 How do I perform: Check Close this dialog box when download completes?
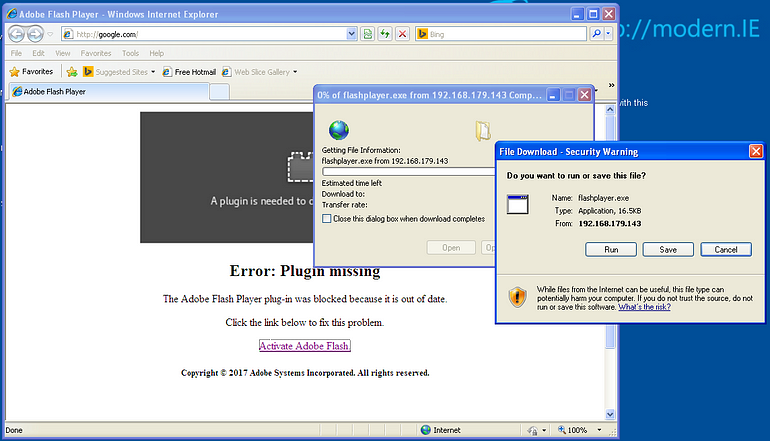pyautogui.click(x=327, y=219)
